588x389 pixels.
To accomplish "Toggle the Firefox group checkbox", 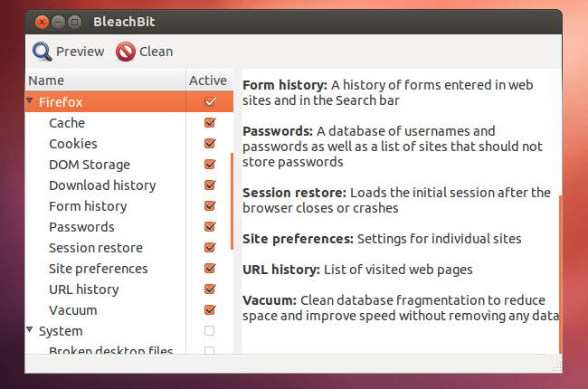I will tap(210, 101).
